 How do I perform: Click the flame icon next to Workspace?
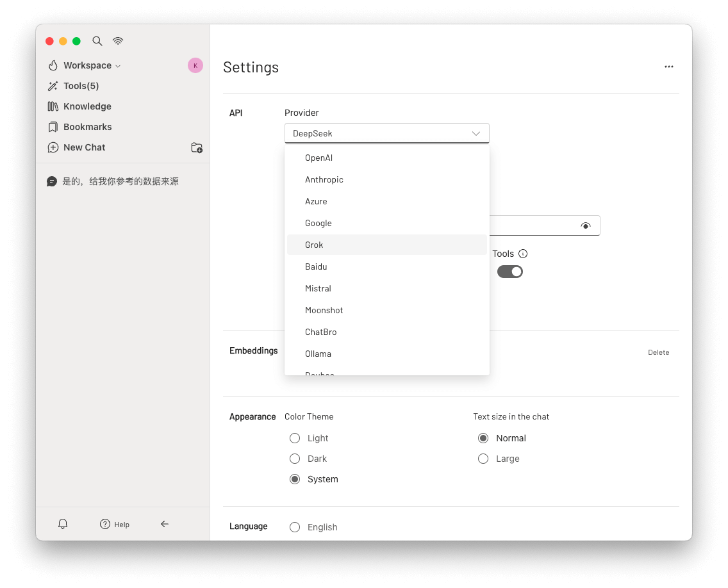(x=53, y=65)
